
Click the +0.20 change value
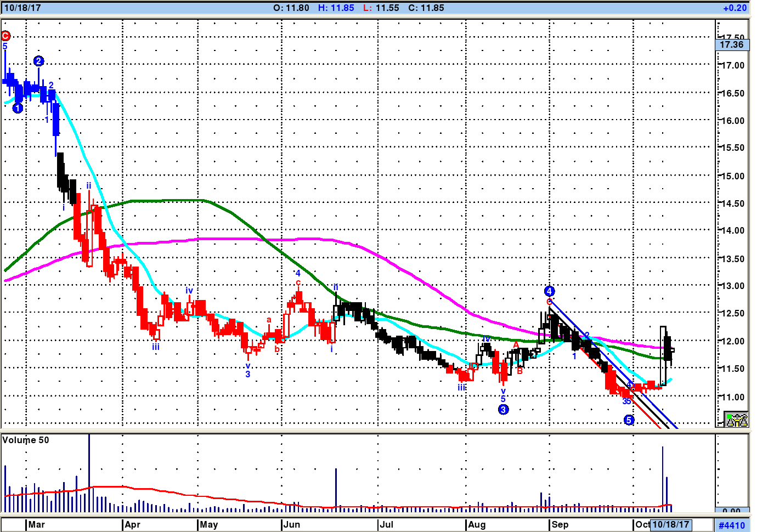pos(735,8)
